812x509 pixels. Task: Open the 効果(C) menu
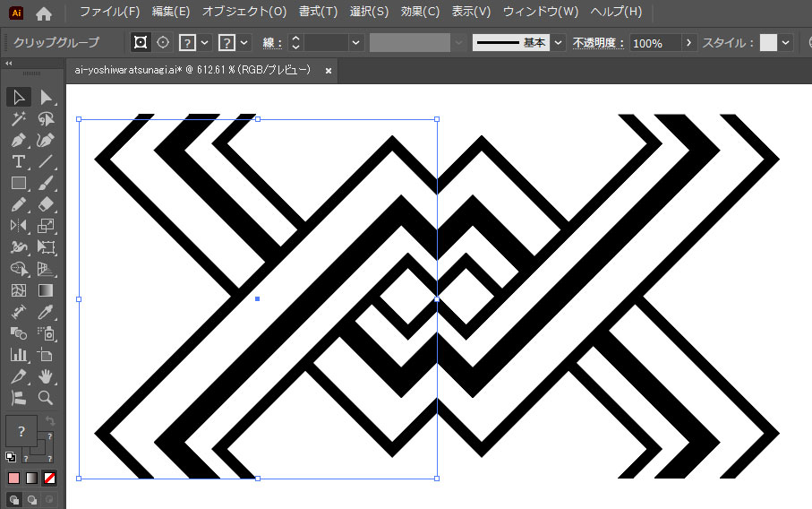pos(420,13)
